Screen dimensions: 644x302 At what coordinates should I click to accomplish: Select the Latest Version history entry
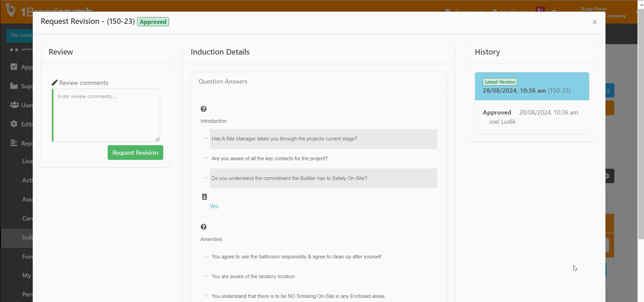[532, 87]
